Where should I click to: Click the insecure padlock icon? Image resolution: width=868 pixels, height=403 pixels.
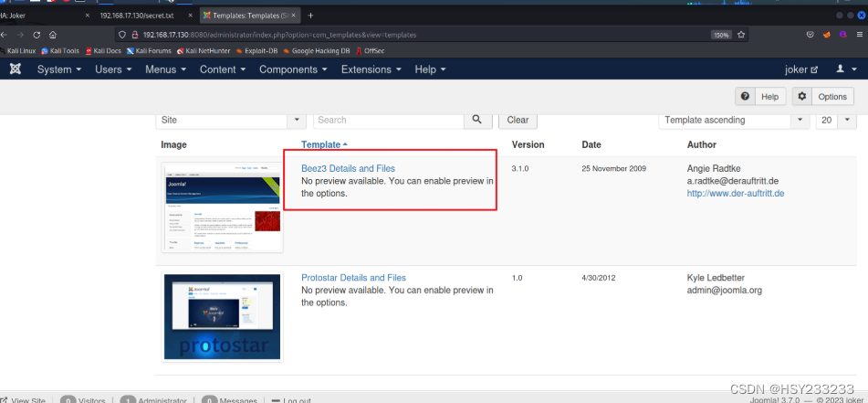pos(134,35)
